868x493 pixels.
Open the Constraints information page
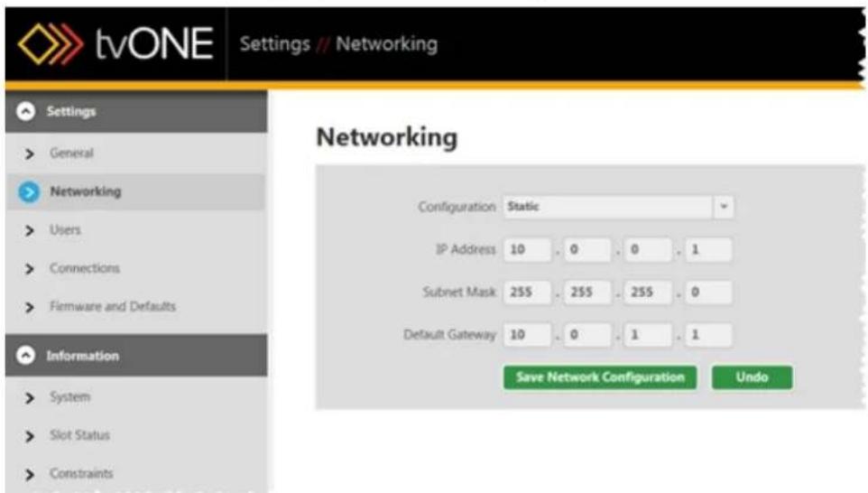[81, 473]
